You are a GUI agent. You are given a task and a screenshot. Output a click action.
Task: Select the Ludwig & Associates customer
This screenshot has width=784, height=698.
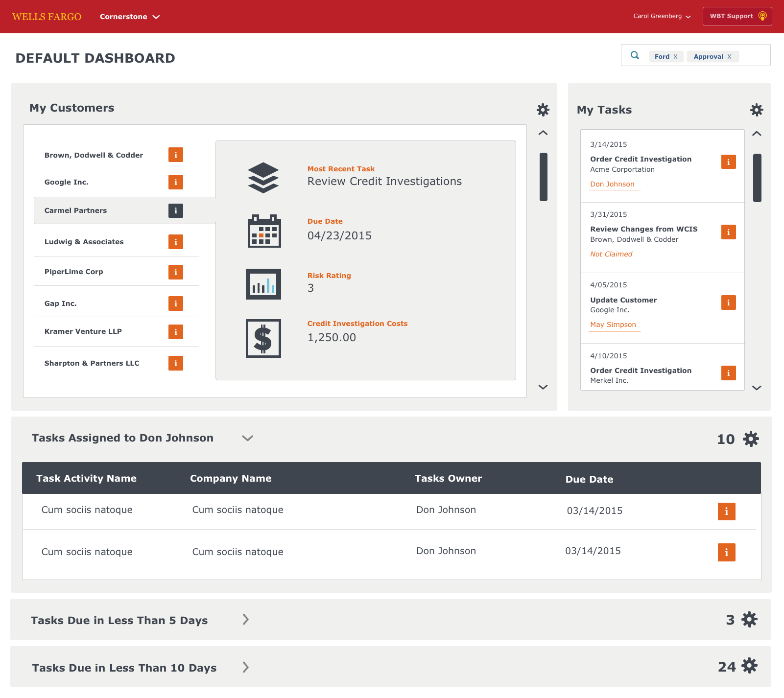click(84, 241)
